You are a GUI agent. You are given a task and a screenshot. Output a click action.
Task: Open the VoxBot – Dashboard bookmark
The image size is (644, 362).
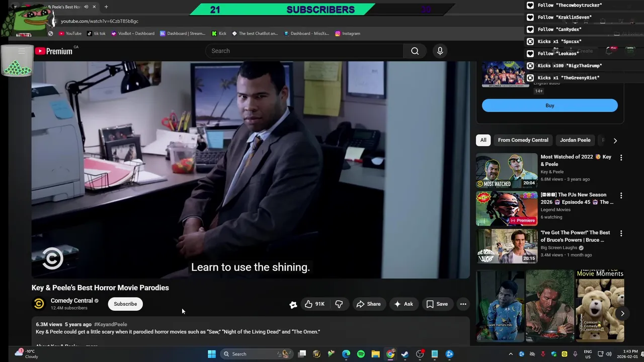pos(133,34)
